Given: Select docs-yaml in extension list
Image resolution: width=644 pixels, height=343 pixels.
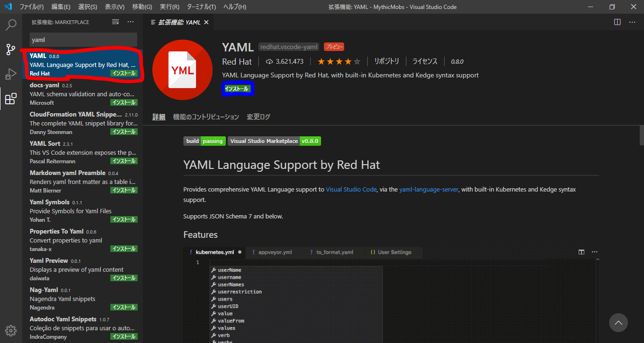Looking at the screenshot, I should (x=83, y=94).
